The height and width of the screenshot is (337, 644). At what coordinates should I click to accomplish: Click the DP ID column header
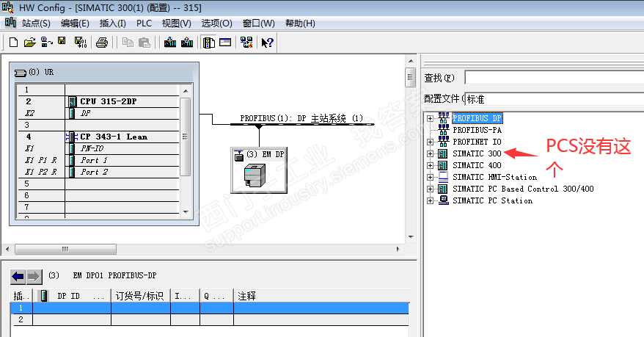[73, 296]
